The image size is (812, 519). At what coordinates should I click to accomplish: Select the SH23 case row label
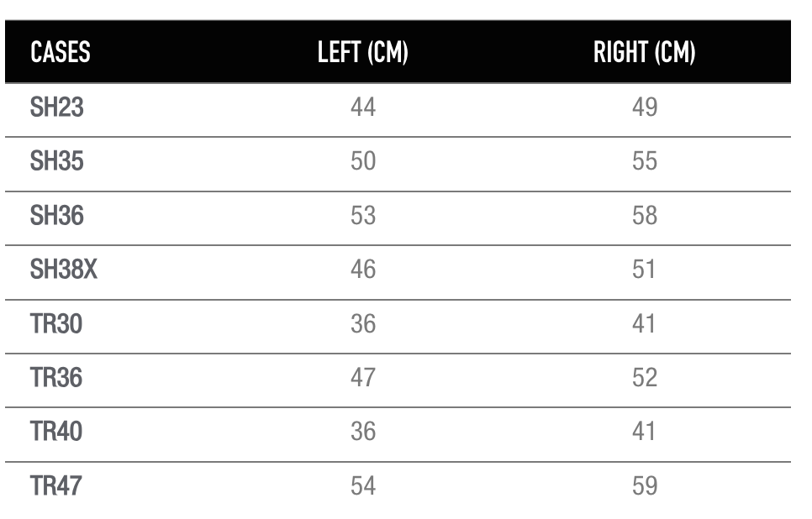pos(56,107)
